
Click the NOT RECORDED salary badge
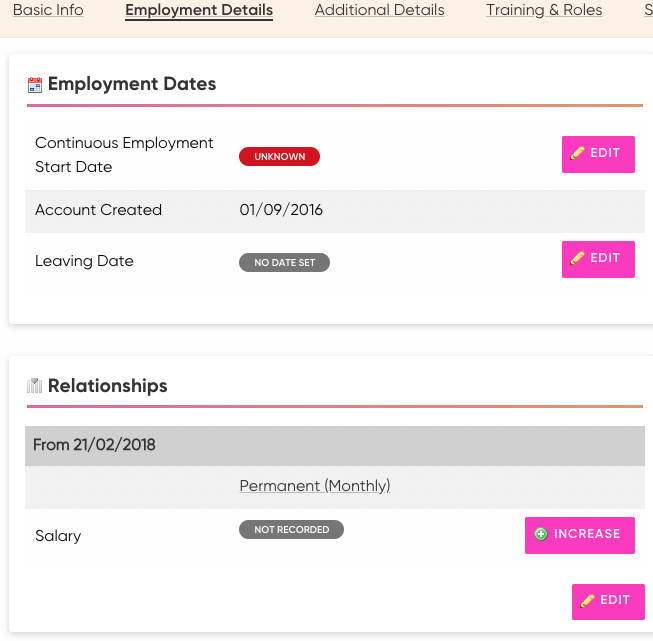click(292, 529)
